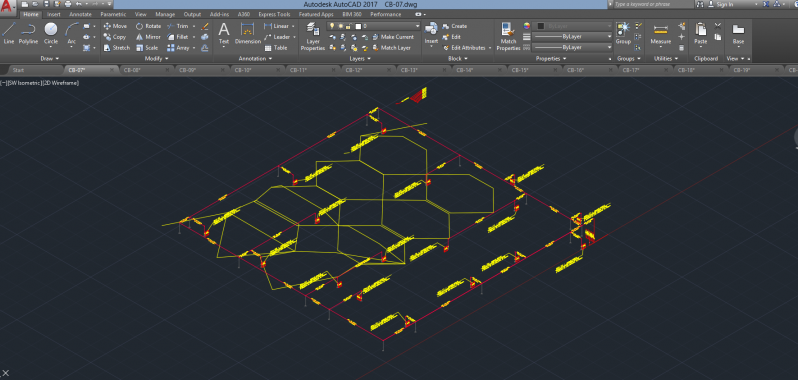
Task: Click Create block button
Action: pyautogui.click(x=454, y=26)
